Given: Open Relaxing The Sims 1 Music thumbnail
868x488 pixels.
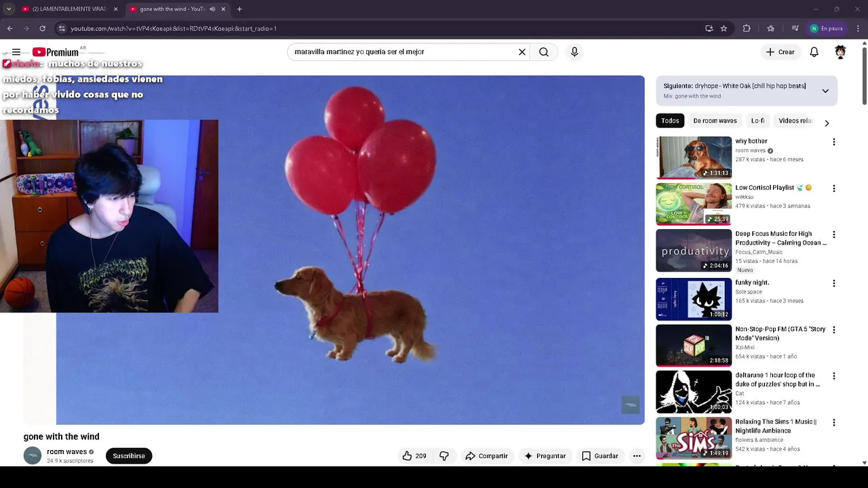Looking at the screenshot, I should coord(694,438).
